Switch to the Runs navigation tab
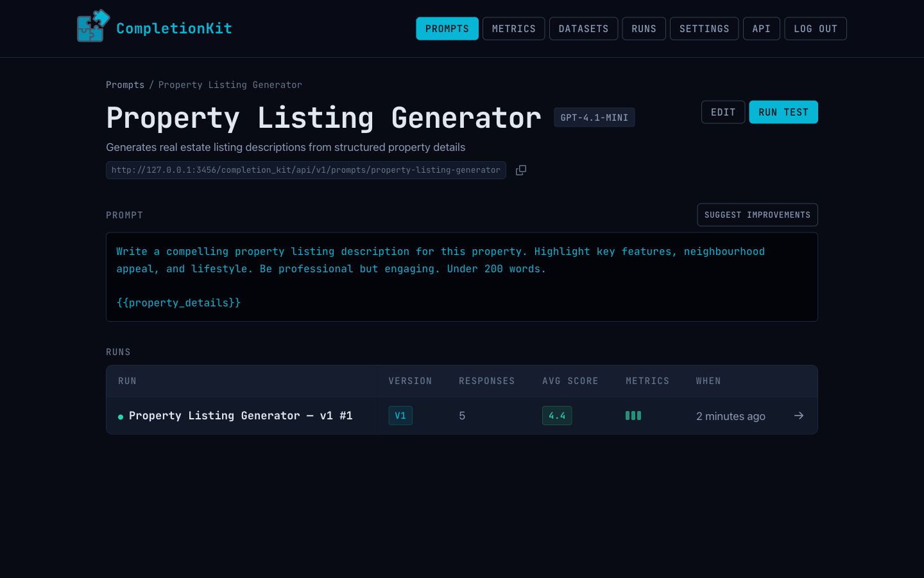The width and height of the screenshot is (924, 578). tap(644, 29)
